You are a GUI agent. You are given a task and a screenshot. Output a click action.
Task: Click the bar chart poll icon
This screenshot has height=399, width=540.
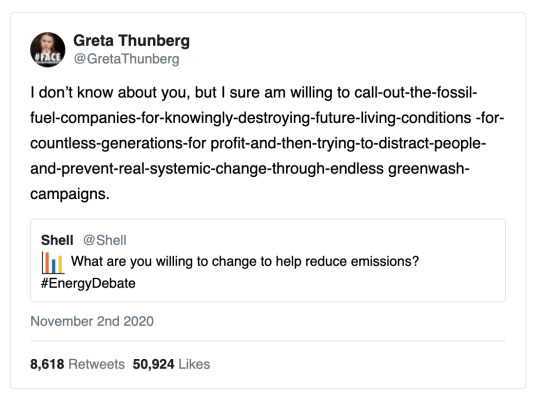point(52,262)
